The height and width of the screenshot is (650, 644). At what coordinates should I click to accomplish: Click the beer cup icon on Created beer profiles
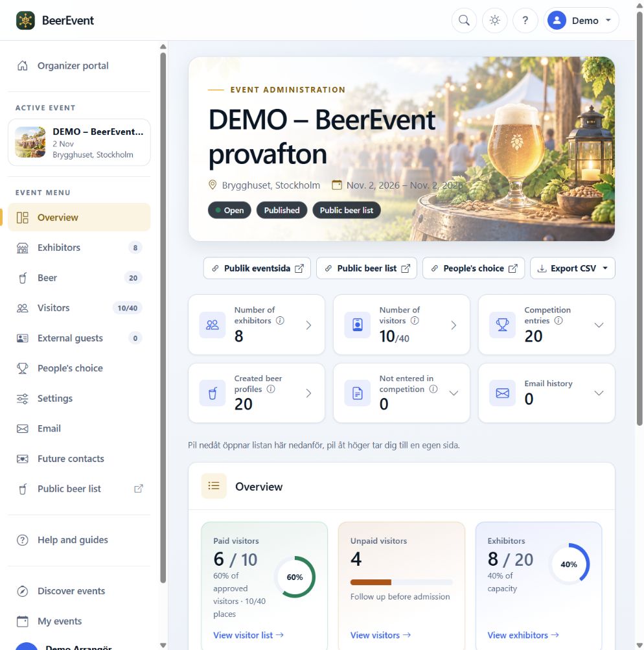[x=212, y=393]
